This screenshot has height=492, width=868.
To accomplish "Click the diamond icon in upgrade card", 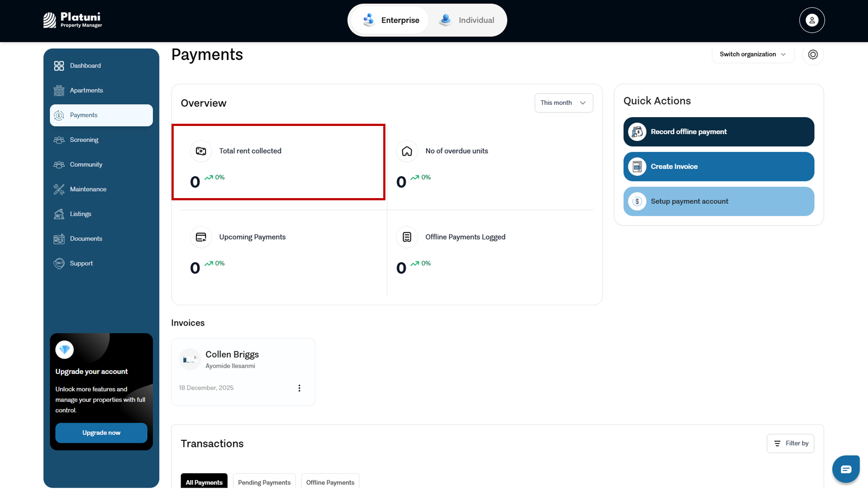I will coord(65,349).
